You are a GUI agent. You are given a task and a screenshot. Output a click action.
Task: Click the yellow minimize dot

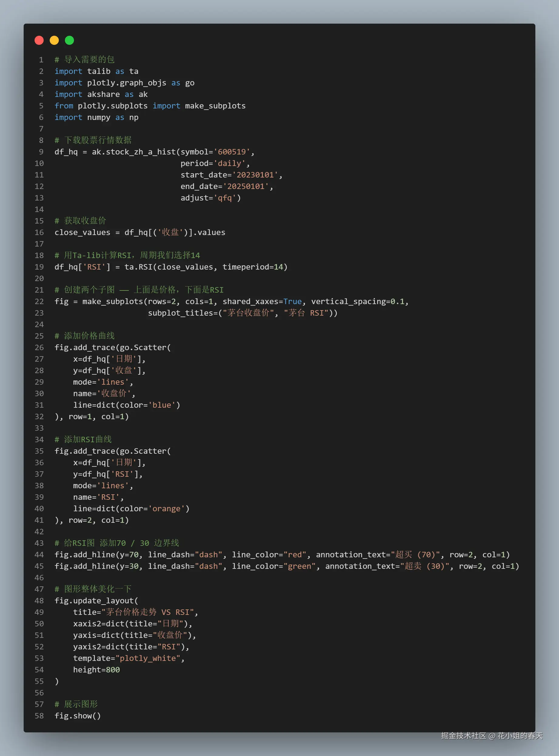tap(54, 41)
